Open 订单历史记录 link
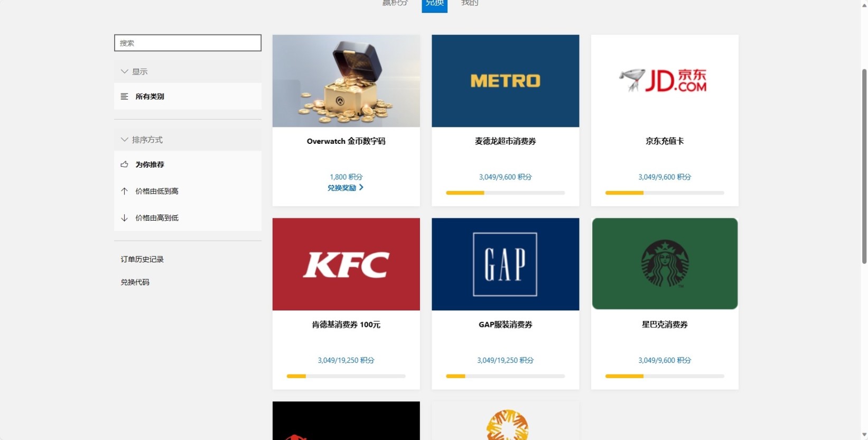 pyautogui.click(x=142, y=259)
